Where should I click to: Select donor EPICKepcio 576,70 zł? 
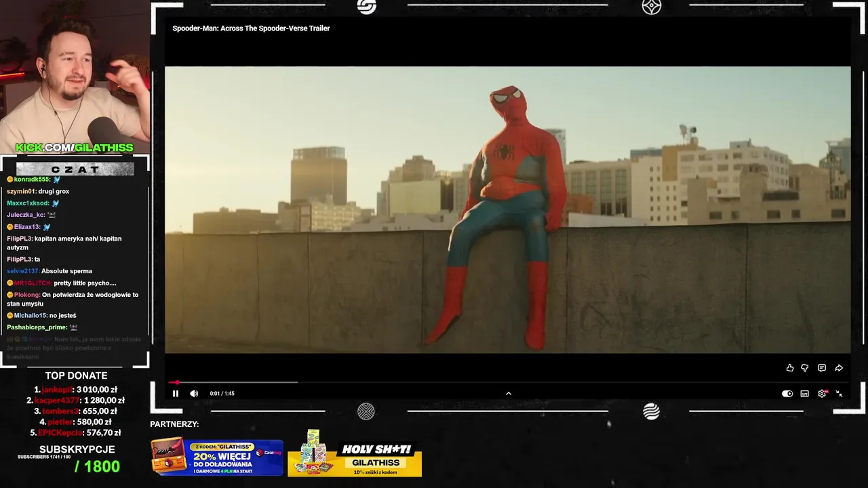(x=75, y=433)
